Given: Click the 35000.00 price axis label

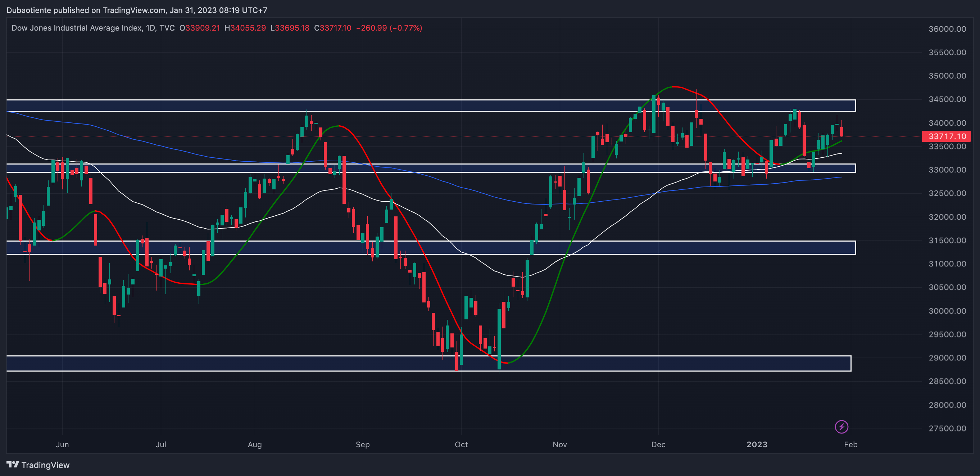Looking at the screenshot, I should tap(947, 76).
